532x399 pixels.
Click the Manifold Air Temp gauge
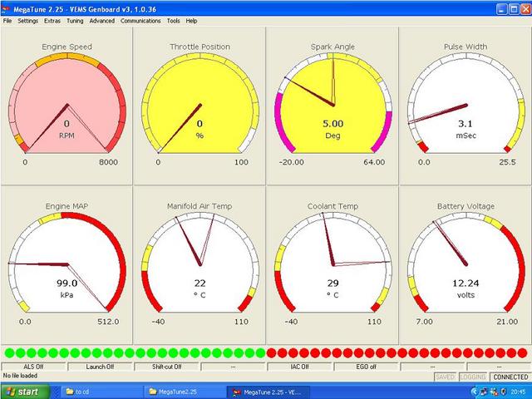click(x=199, y=264)
